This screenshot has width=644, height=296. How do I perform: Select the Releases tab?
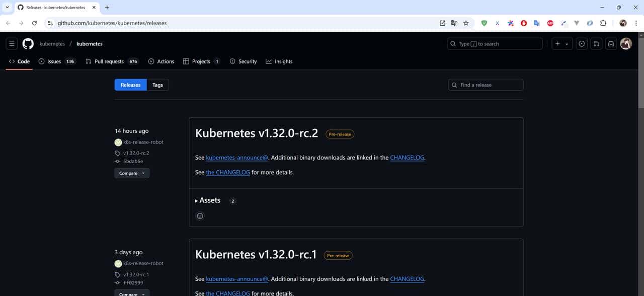(x=130, y=85)
